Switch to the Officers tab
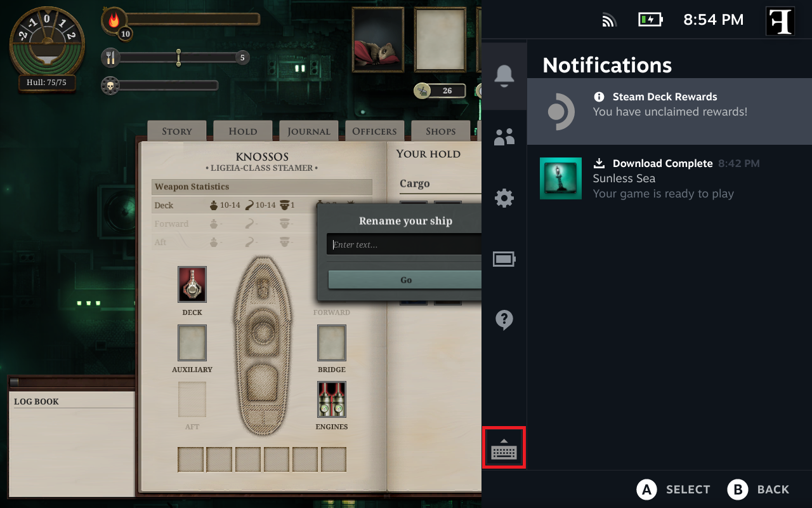This screenshot has height=508, width=812. tap(374, 131)
